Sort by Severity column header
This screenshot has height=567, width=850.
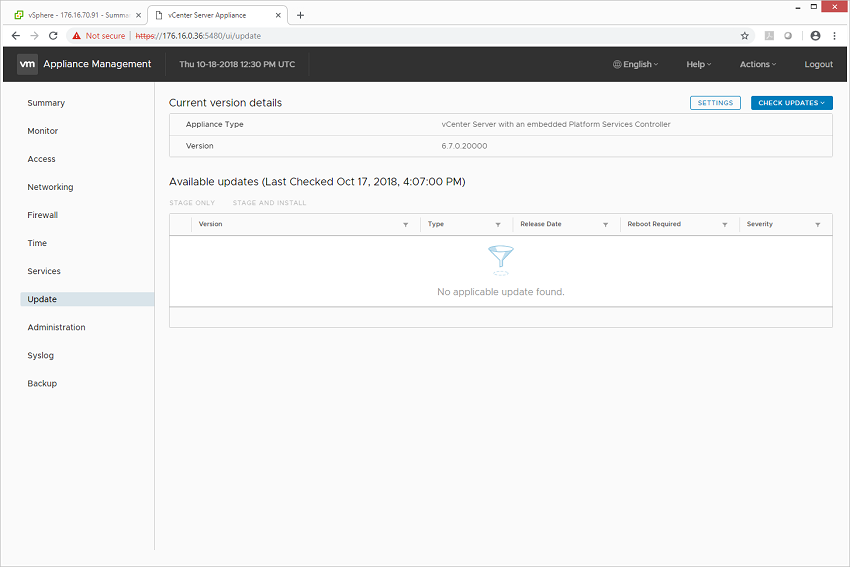point(759,224)
